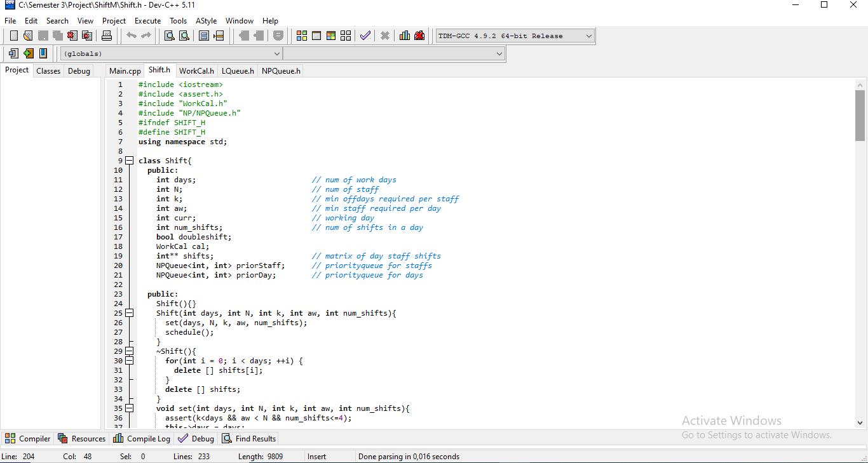
Task: Click the Compile & Run icon
Action: (x=331, y=36)
